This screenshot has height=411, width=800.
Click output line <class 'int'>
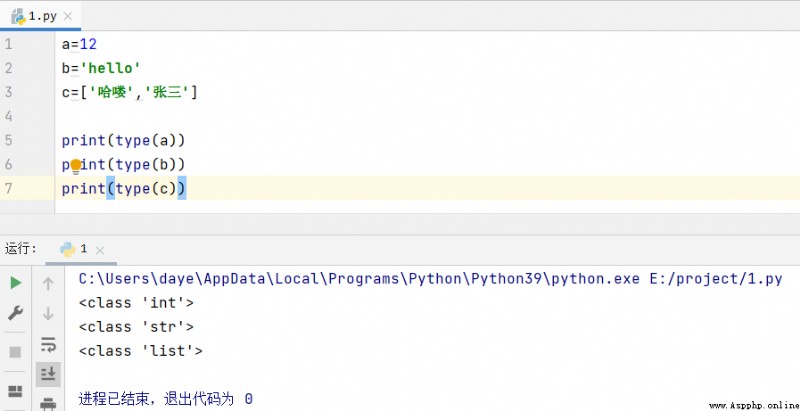pyautogui.click(x=136, y=303)
